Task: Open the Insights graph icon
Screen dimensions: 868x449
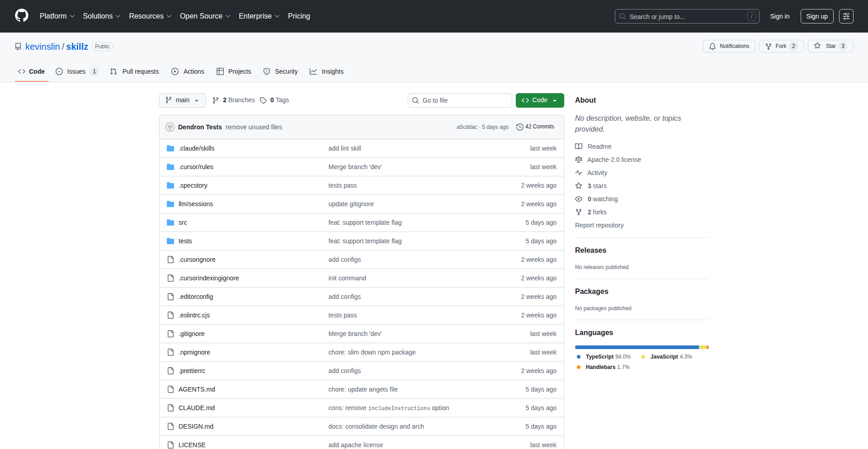Action: pyautogui.click(x=313, y=71)
